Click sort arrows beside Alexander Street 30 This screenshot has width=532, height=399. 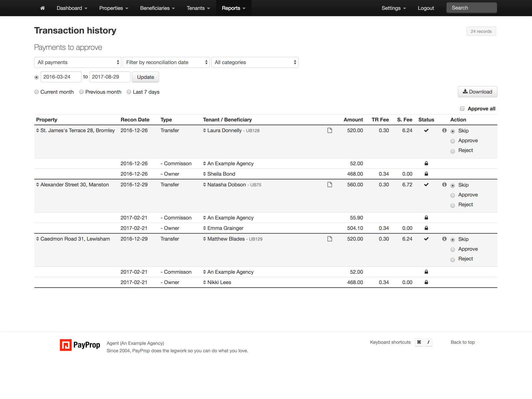38,185
